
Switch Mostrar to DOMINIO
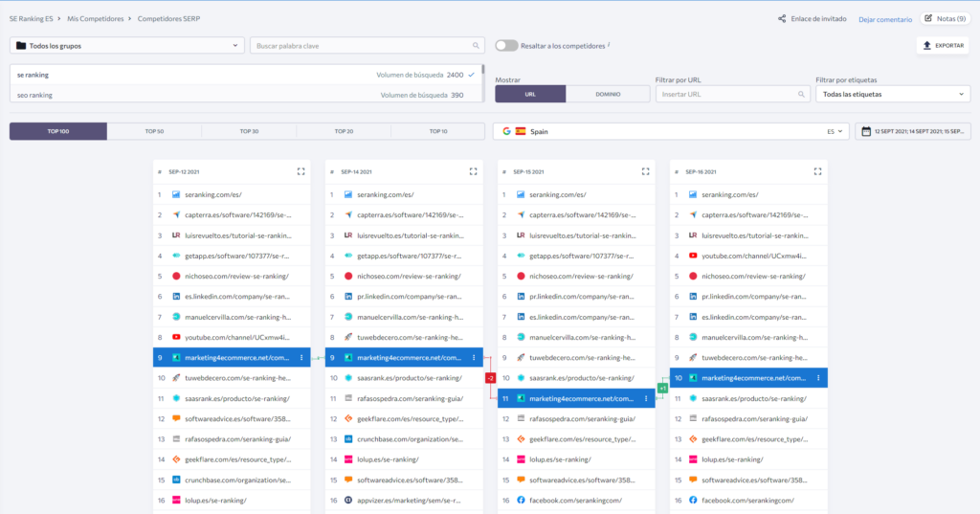point(608,94)
